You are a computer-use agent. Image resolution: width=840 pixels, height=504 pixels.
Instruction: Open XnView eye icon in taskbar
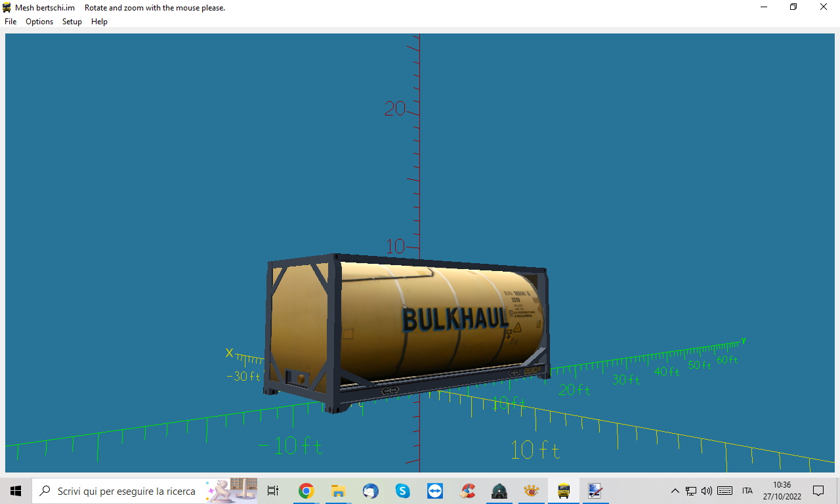point(532,491)
